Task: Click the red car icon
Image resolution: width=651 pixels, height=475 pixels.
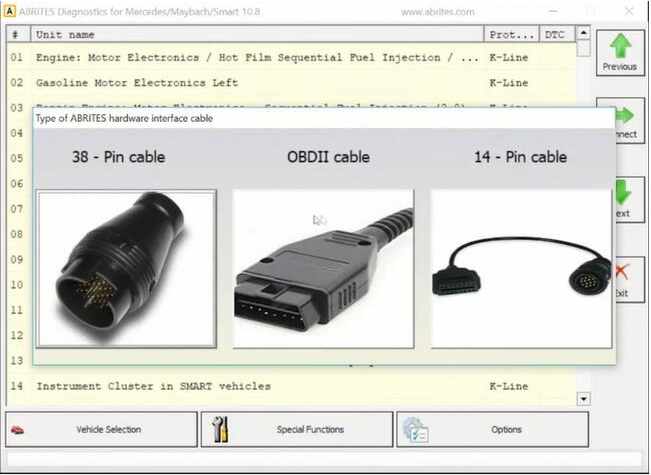Action: pyautogui.click(x=17, y=430)
